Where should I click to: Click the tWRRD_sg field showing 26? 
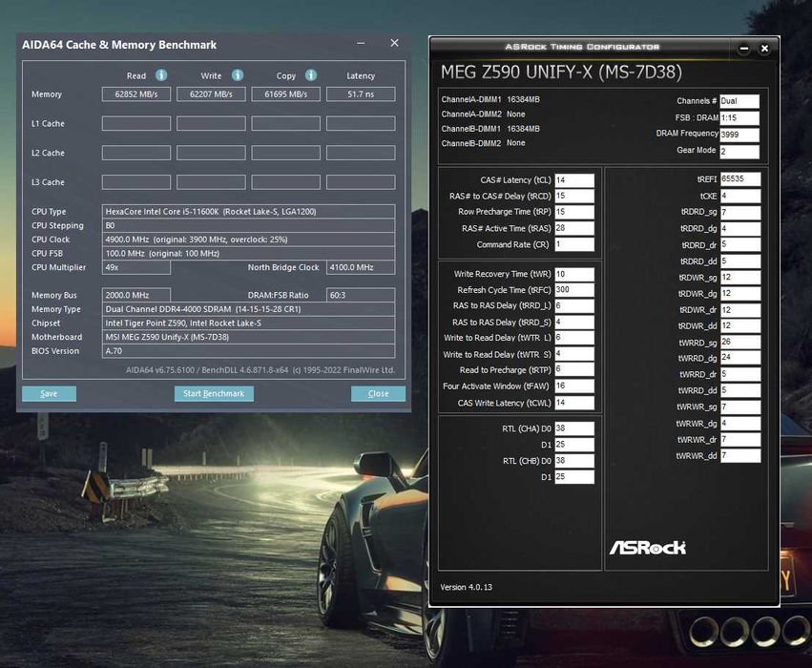pos(740,342)
